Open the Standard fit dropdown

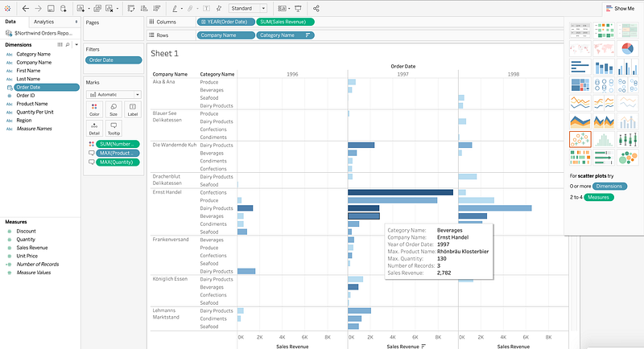[246, 8]
